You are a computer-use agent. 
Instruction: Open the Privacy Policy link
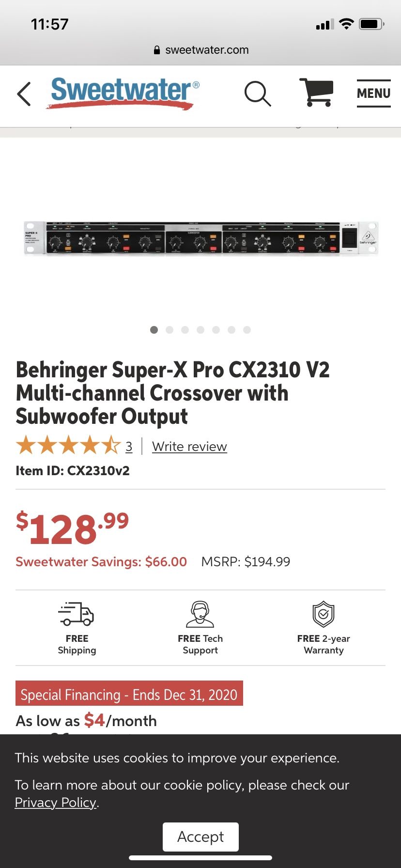click(56, 803)
